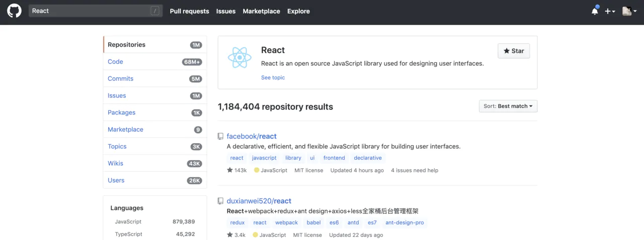Image resolution: width=644 pixels, height=240 pixels.
Task: Click the 1,184,404 repository results heading
Action: click(275, 106)
